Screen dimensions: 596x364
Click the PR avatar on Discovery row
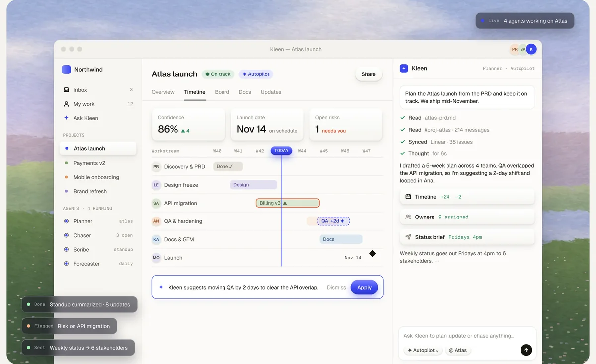point(156,167)
